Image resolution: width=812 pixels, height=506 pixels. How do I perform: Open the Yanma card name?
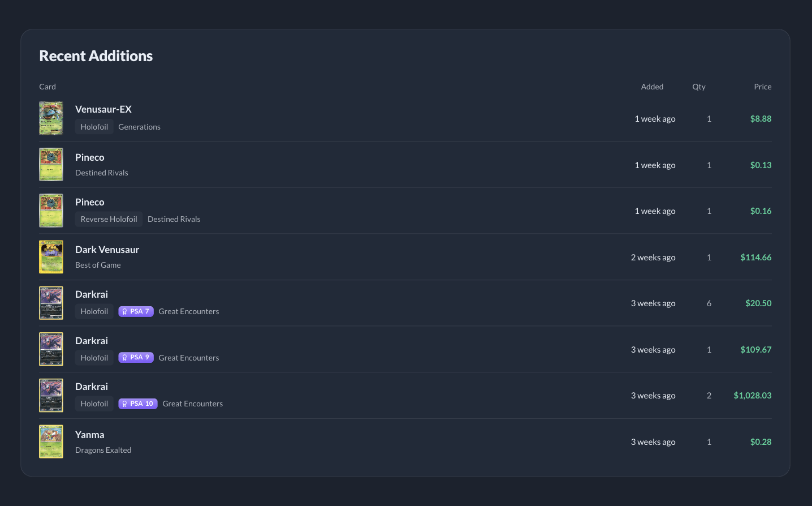point(90,435)
